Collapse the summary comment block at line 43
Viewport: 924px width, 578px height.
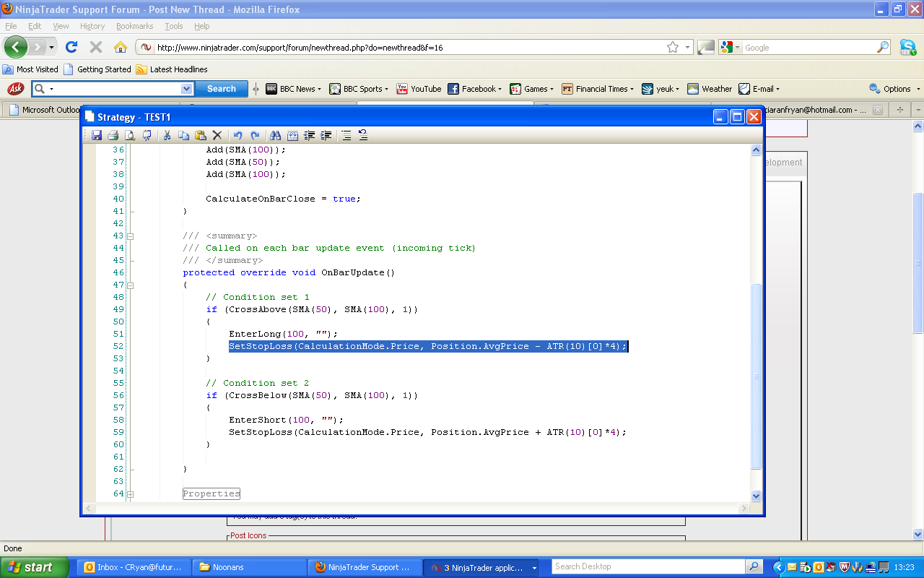(131, 236)
